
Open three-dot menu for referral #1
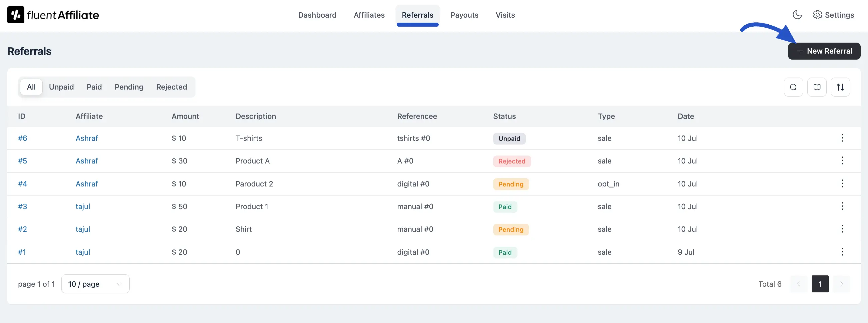[842, 252]
